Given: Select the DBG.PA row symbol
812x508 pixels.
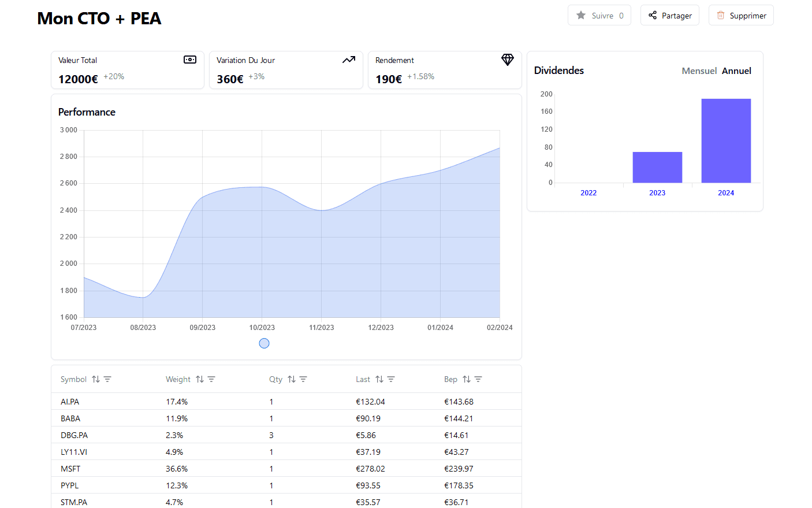Looking at the screenshot, I should tap(74, 435).
